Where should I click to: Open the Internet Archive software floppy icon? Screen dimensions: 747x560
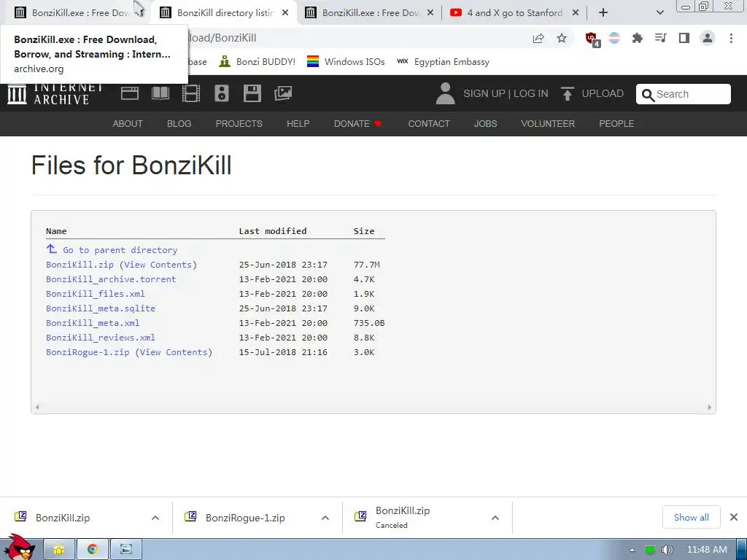tap(252, 93)
